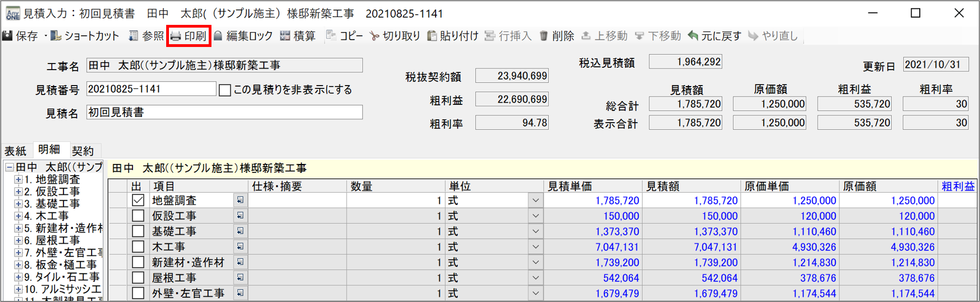Viewport: 980px width, 302px height.
Task: Click the Reference (参照) toolbar icon
Action: click(x=134, y=36)
